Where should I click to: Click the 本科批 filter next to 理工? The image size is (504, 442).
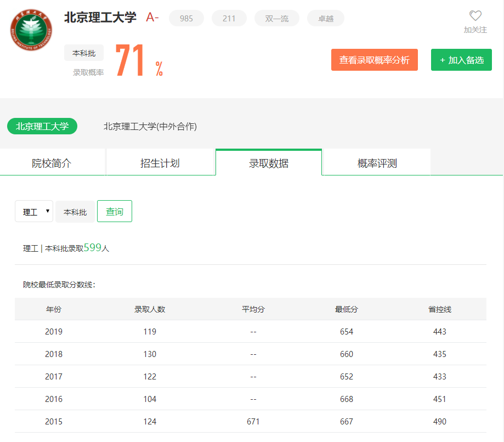[x=75, y=212]
